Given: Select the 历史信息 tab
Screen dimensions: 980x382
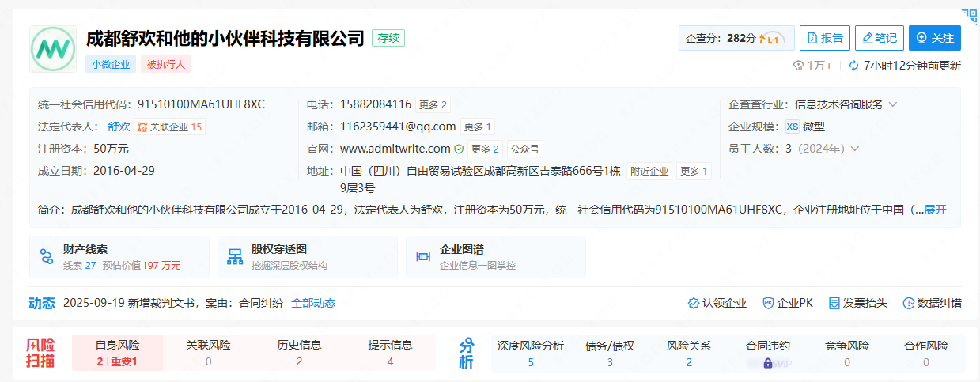Looking at the screenshot, I should coord(299,353).
